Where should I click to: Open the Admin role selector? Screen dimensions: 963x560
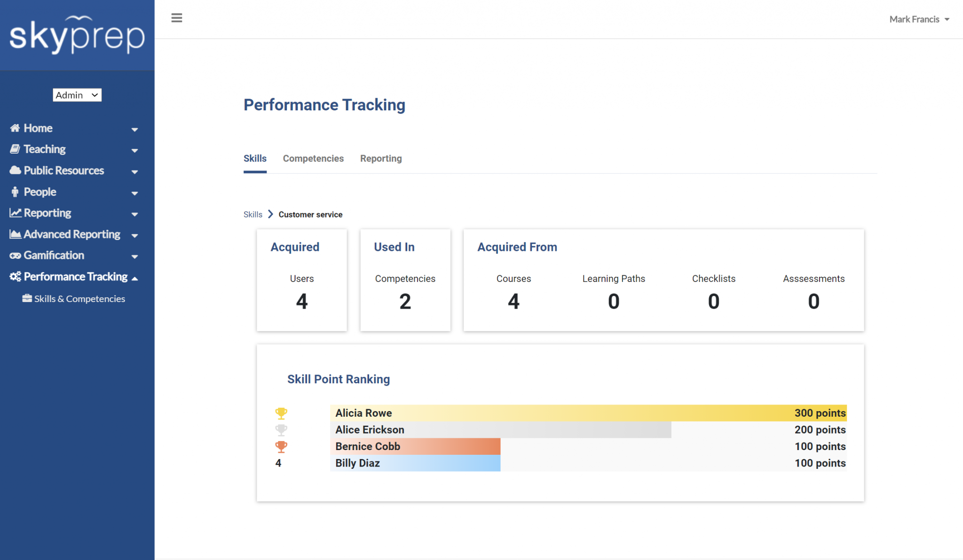click(x=77, y=95)
